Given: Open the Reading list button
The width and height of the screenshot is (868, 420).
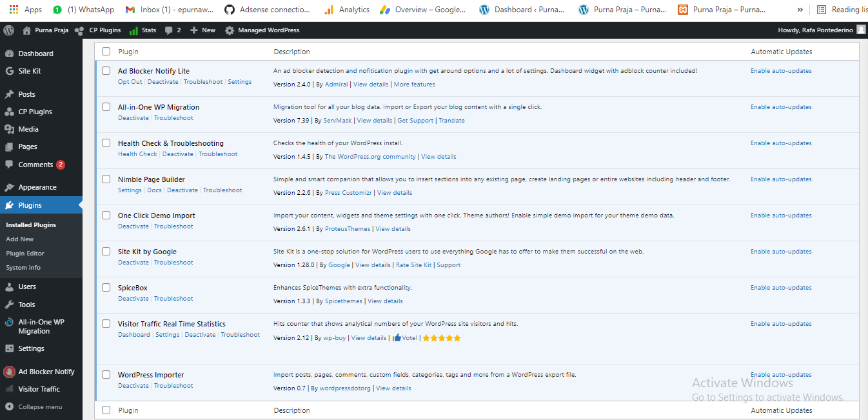Looking at the screenshot, I should (x=841, y=10).
